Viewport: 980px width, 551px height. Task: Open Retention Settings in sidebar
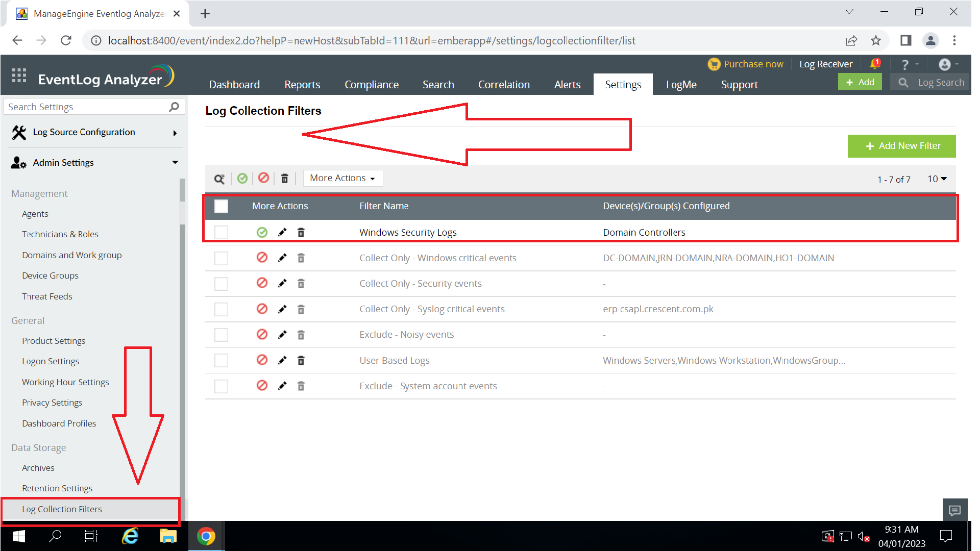57,488
